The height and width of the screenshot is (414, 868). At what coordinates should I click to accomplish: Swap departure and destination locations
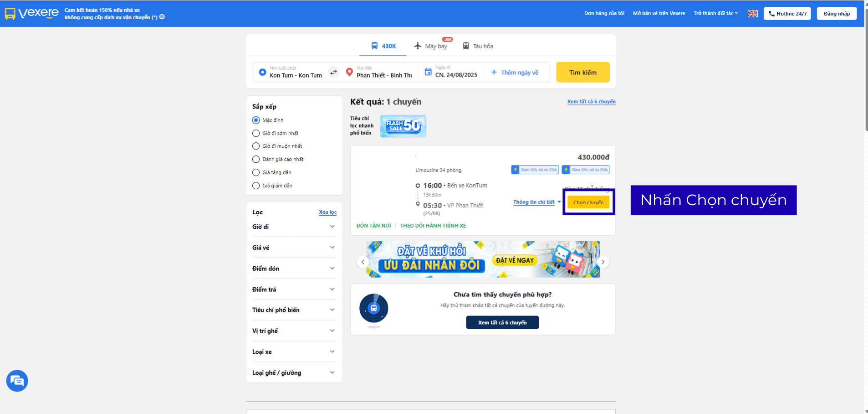click(x=334, y=72)
